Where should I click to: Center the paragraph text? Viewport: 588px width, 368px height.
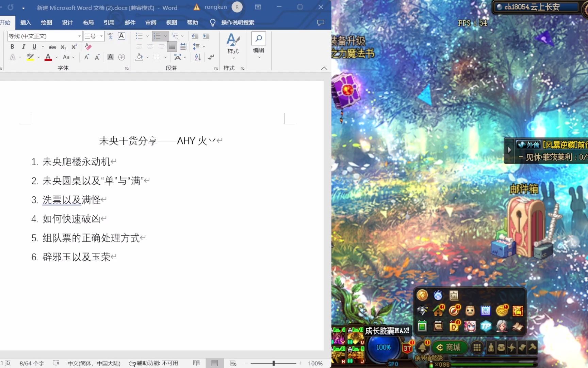(150, 47)
